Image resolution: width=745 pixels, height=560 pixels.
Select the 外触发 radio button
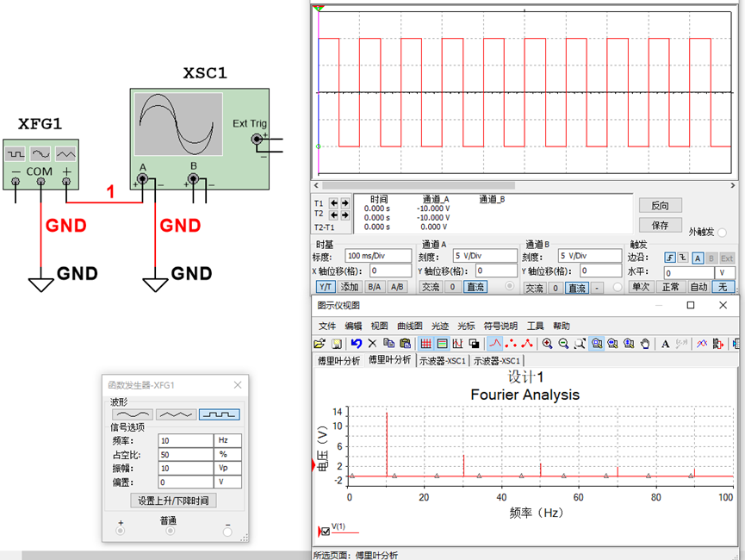[x=722, y=233]
